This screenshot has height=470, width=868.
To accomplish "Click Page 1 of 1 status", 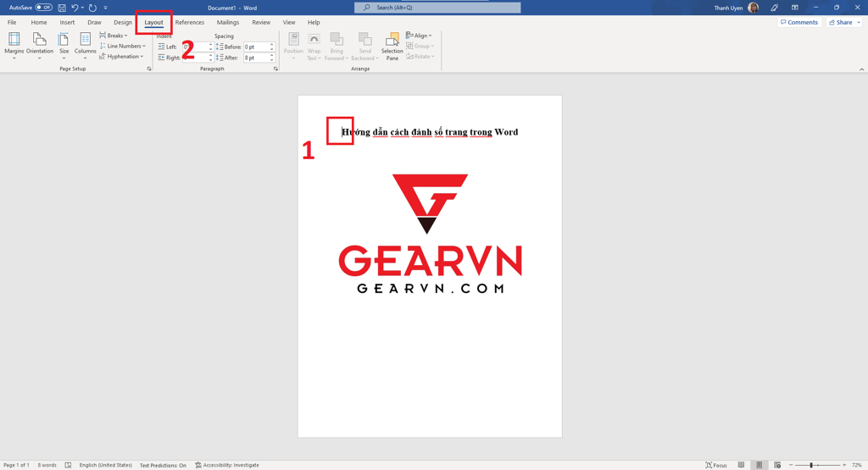I will 17,465.
